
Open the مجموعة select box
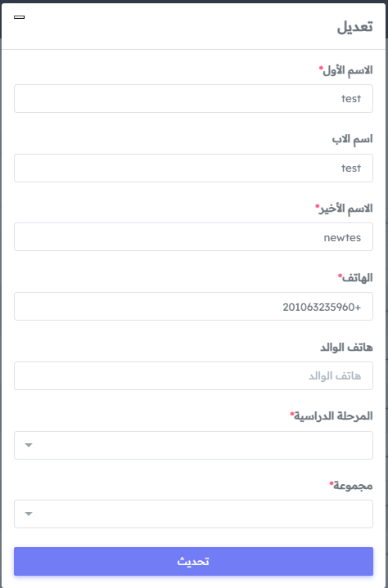pos(194,514)
